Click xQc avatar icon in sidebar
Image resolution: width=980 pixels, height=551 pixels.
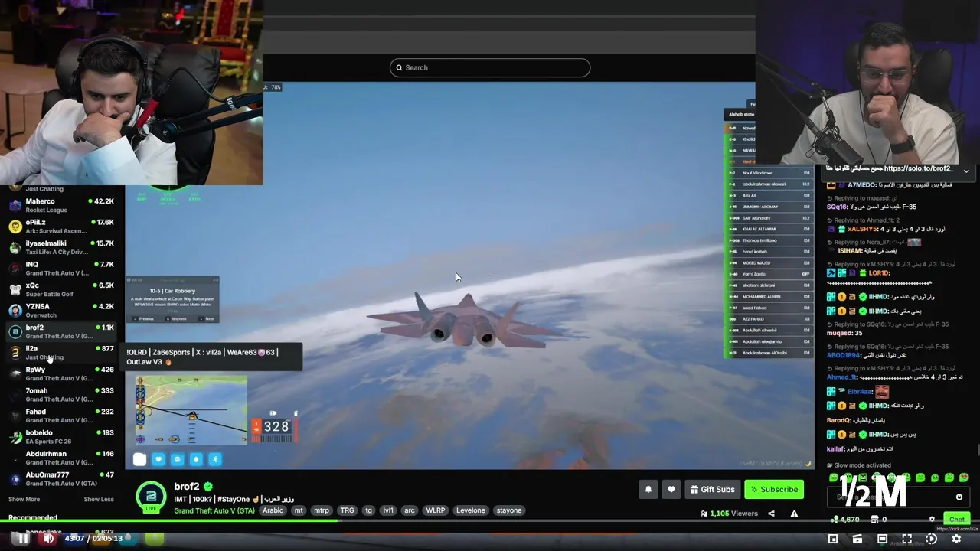(x=15, y=289)
